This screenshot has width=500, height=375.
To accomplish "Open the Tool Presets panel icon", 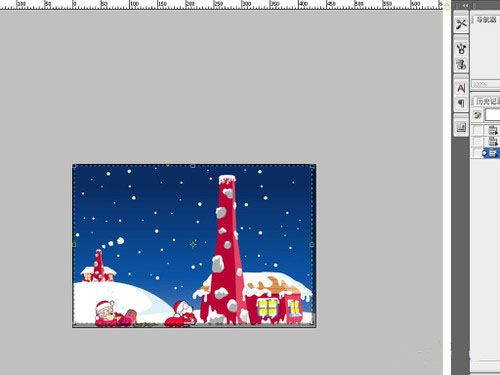I will pyautogui.click(x=461, y=24).
